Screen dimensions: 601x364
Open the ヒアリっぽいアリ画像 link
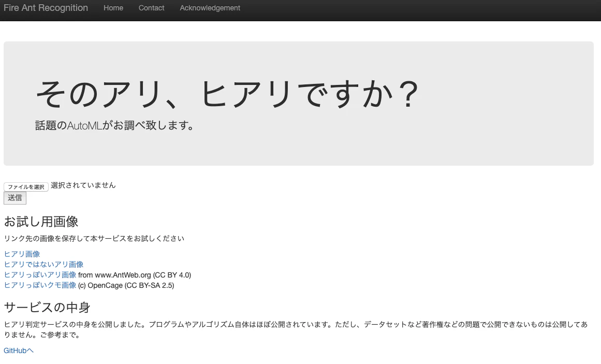click(40, 274)
